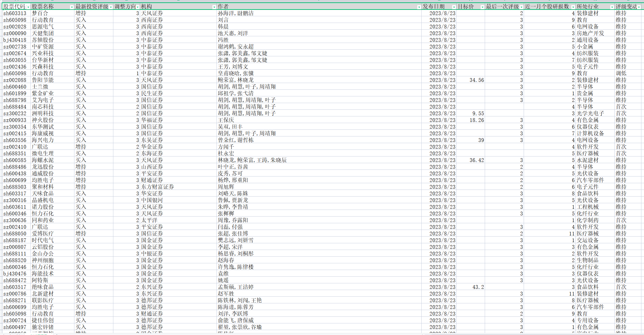
Task: Click target price cell 36.42
Action: [471, 160]
